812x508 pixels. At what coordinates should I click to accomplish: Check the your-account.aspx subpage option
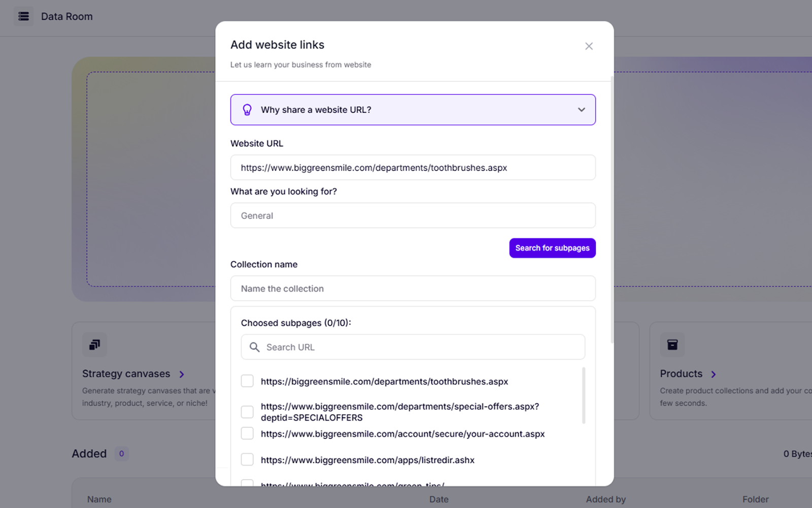[247, 433]
